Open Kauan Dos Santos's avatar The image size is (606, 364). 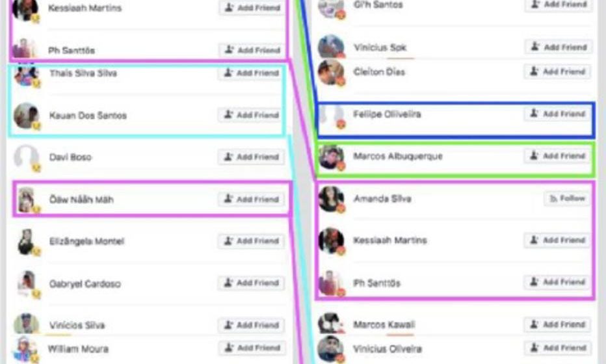click(26, 115)
